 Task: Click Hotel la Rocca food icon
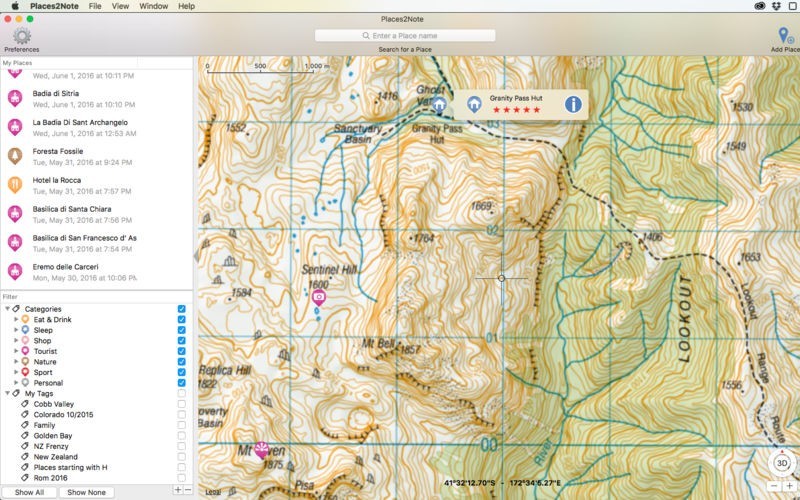(15, 185)
